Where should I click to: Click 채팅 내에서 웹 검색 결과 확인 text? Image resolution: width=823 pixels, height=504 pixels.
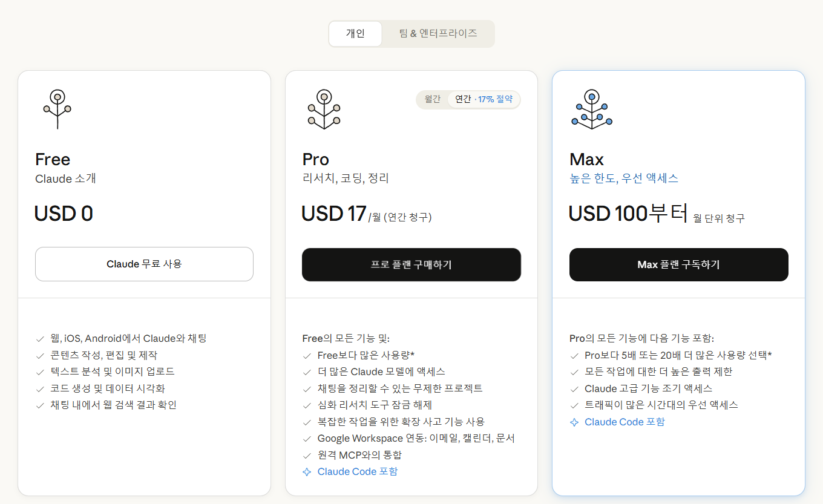(x=113, y=405)
